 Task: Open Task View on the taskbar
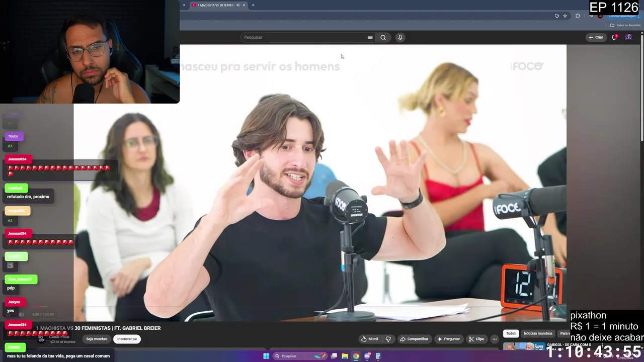pos(334,356)
